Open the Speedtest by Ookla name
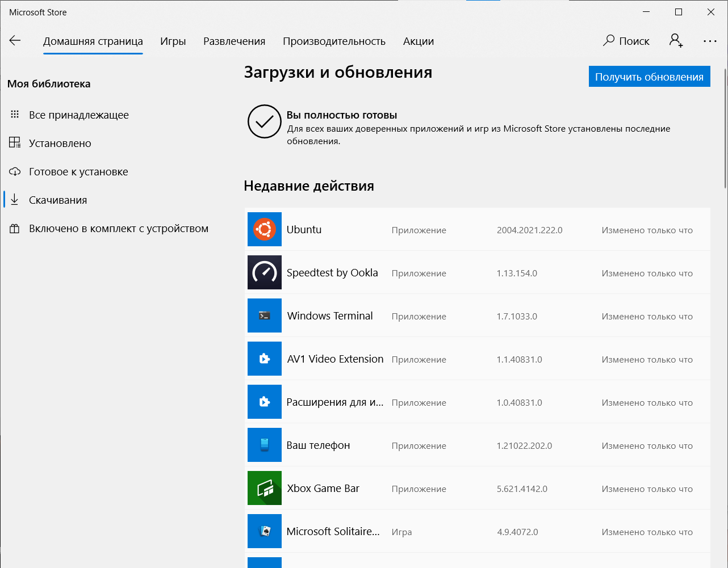Image resolution: width=728 pixels, height=568 pixels. [332, 272]
